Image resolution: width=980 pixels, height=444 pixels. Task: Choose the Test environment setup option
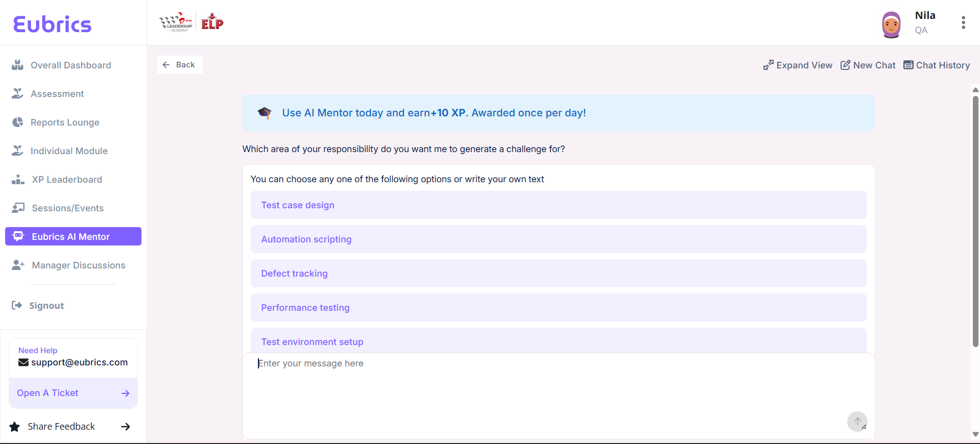coord(558,340)
